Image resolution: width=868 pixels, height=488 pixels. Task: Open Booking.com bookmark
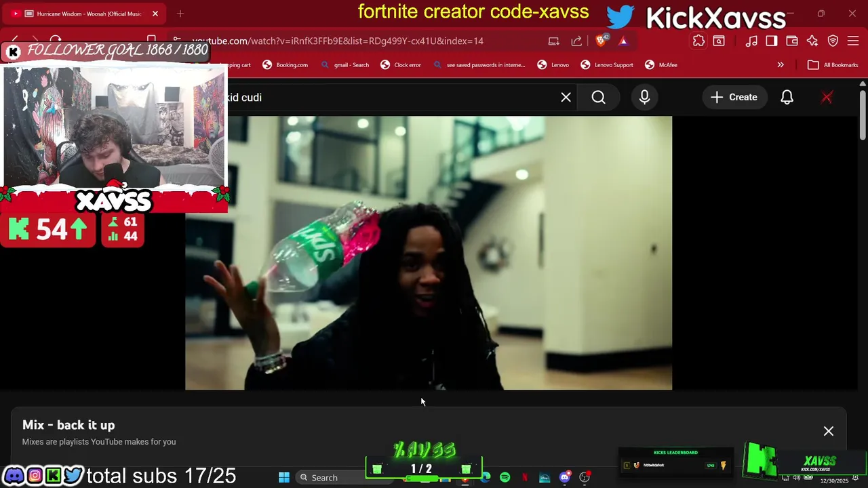[285, 65]
